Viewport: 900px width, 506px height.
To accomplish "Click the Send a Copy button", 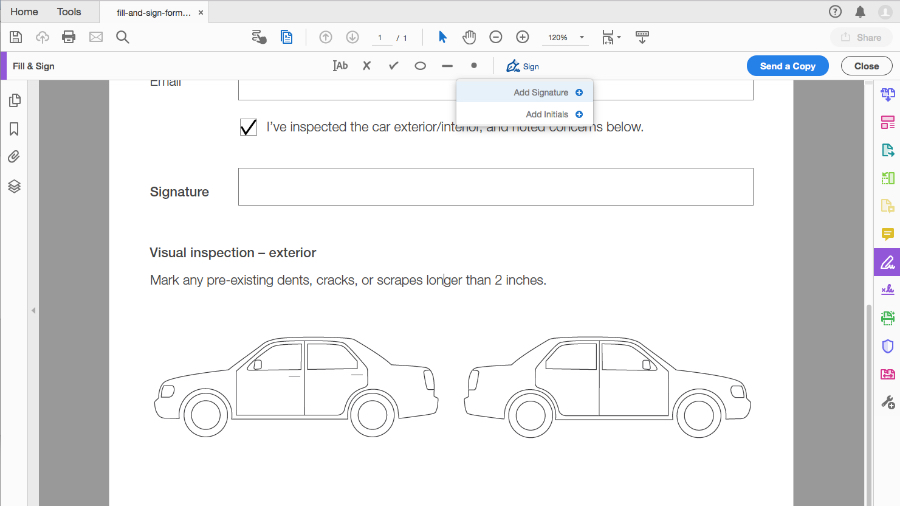I will tap(787, 66).
